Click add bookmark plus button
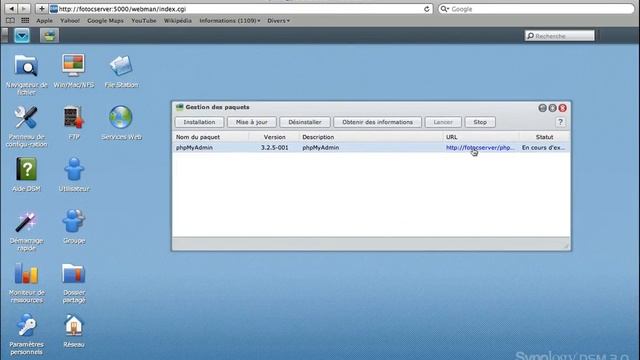This screenshot has width=640, height=360. 41,9
